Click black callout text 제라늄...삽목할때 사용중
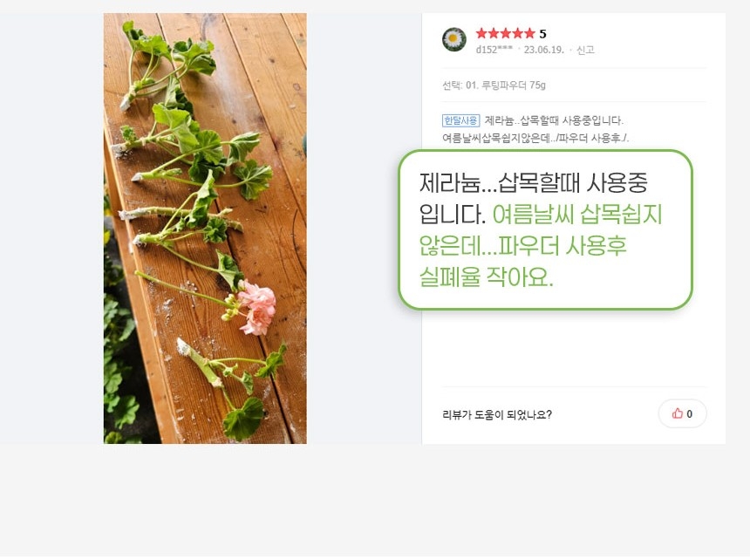Image resolution: width=750 pixels, height=560 pixels. (x=534, y=182)
